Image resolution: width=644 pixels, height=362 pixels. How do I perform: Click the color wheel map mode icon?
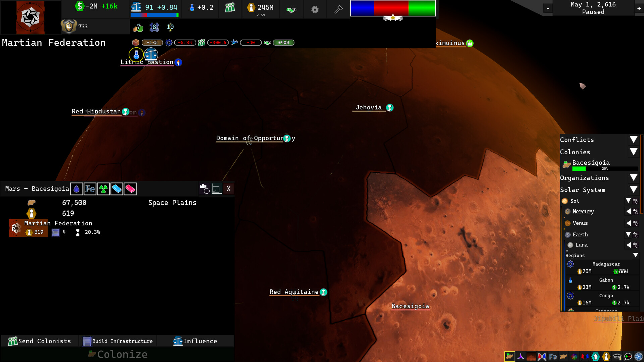[574, 357]
